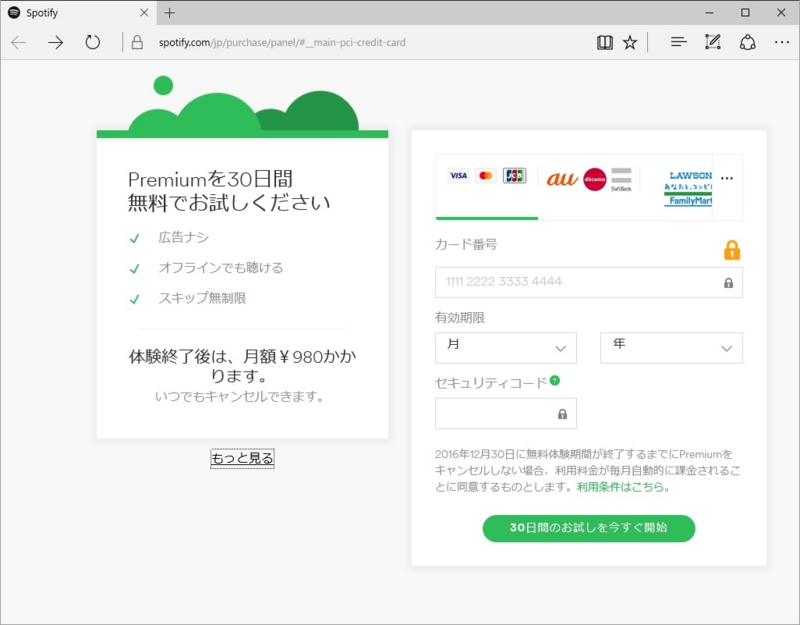Click the lock icon inside security code field
Screen dimensions: 800x625
562,414
